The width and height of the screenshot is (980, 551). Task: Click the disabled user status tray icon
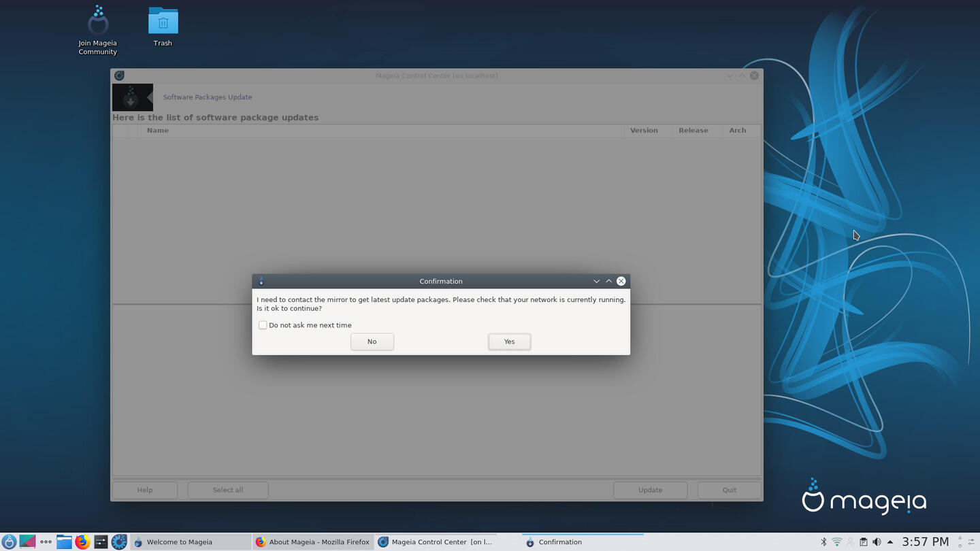tap(850, 542)
